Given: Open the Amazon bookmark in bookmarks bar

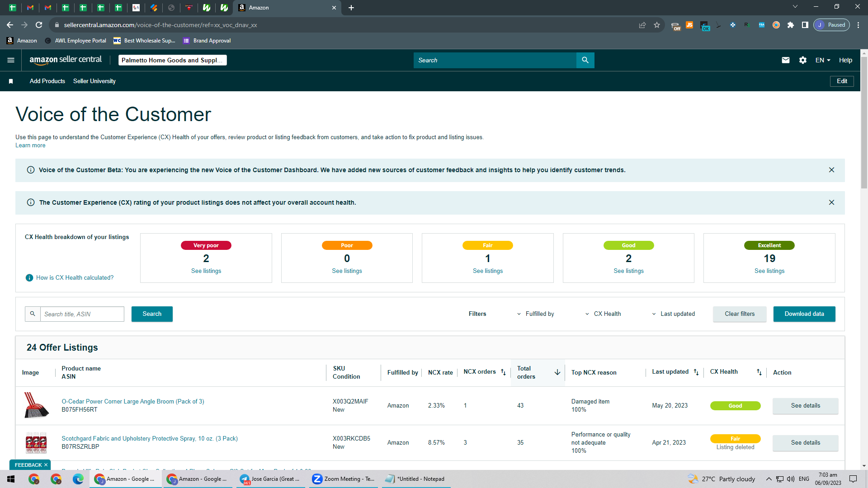Looking at the screenshot, I should tap(22, 41).
